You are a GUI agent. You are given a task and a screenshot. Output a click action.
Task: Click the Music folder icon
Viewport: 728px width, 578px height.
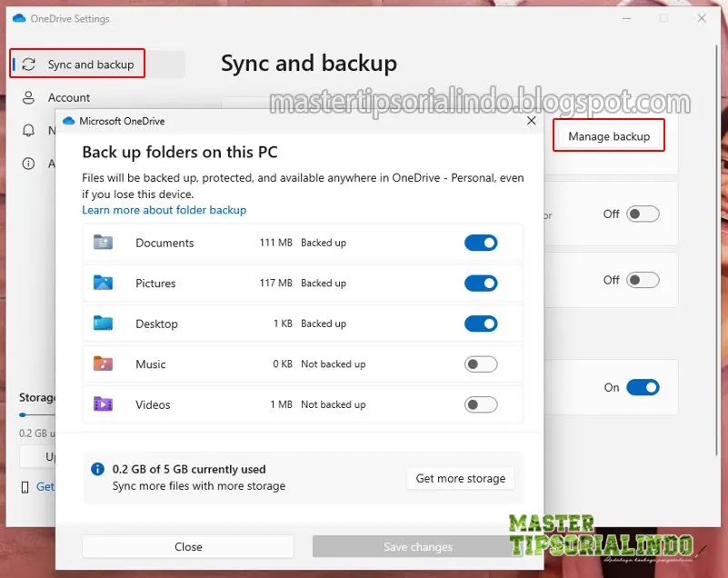[x=103, y=363]
